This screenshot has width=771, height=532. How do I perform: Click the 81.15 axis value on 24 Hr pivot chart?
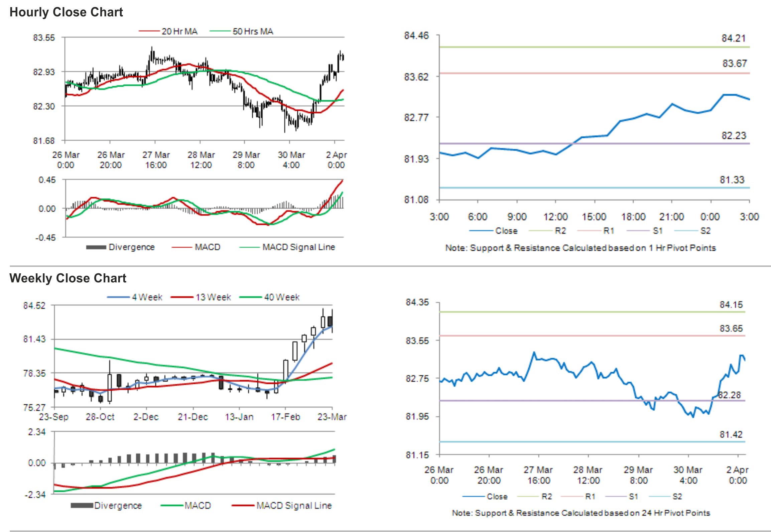tap(417, 455)
